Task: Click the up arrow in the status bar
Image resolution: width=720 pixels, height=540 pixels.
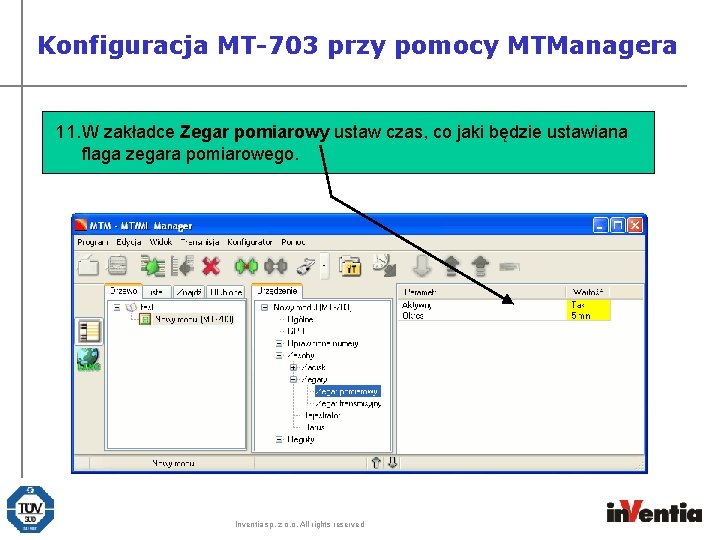Action: point(376,462)
